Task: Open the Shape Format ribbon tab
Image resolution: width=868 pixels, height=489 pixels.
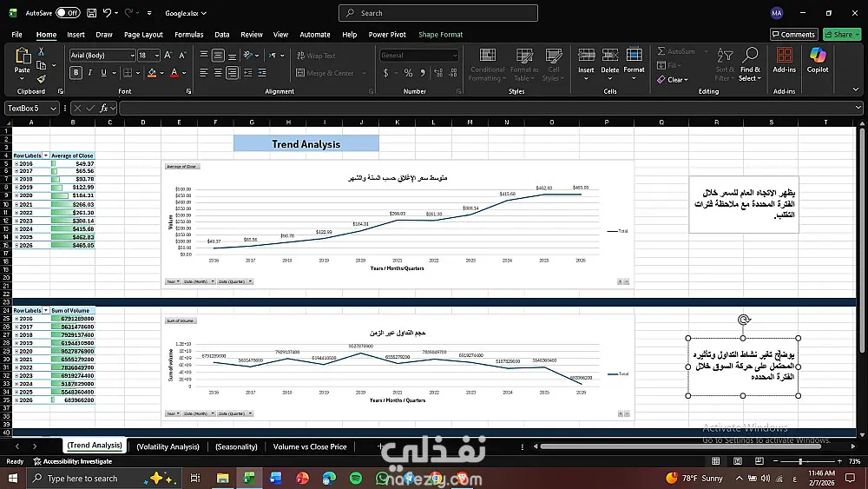Action: point(440,35)
